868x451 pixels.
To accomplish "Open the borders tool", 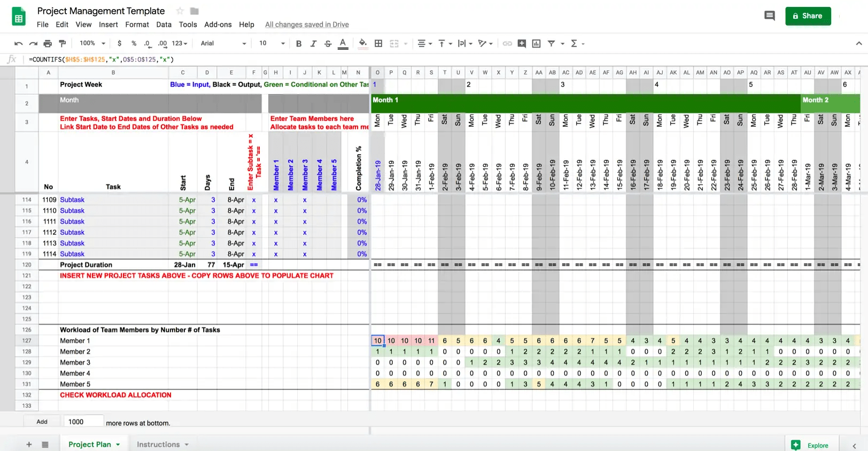I will (378, 43).
